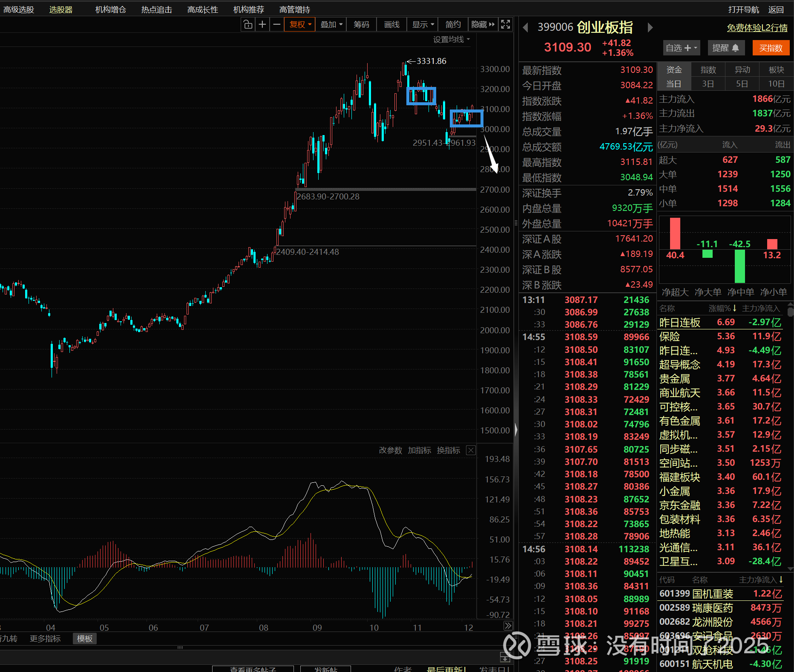Zoom out the K-line chart with minus icon
This screenshot has width=794, height=672.
(277, 25)
